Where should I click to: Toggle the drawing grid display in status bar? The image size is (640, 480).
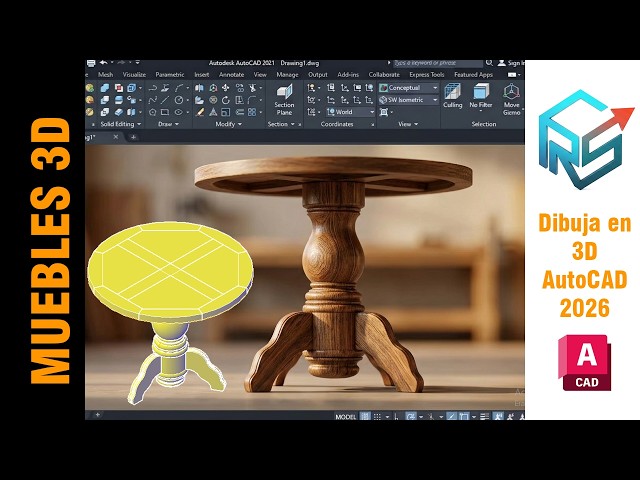click(365, 416)
